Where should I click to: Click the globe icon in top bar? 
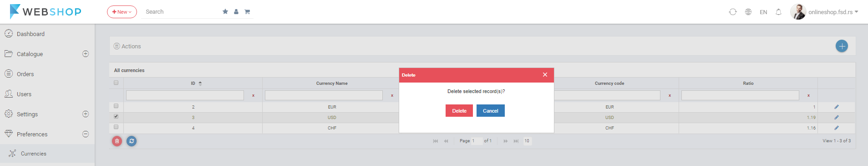pos(748,12)
